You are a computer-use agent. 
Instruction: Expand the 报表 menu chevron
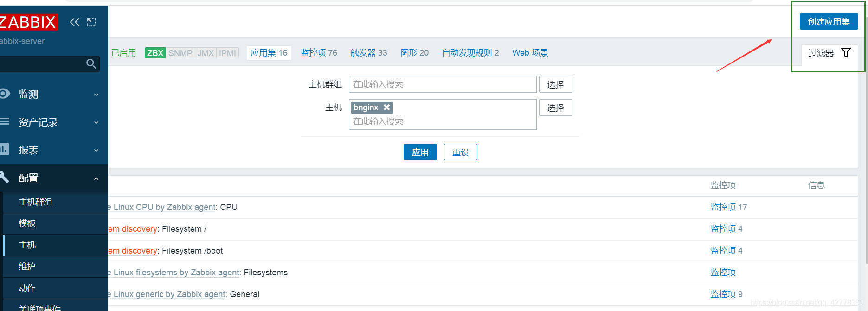click(96, 150)
